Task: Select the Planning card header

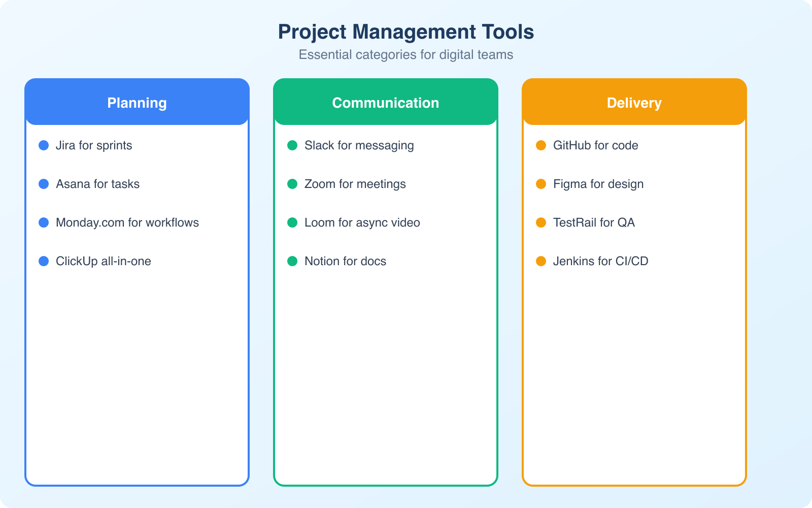Action: tap(137, 103)
